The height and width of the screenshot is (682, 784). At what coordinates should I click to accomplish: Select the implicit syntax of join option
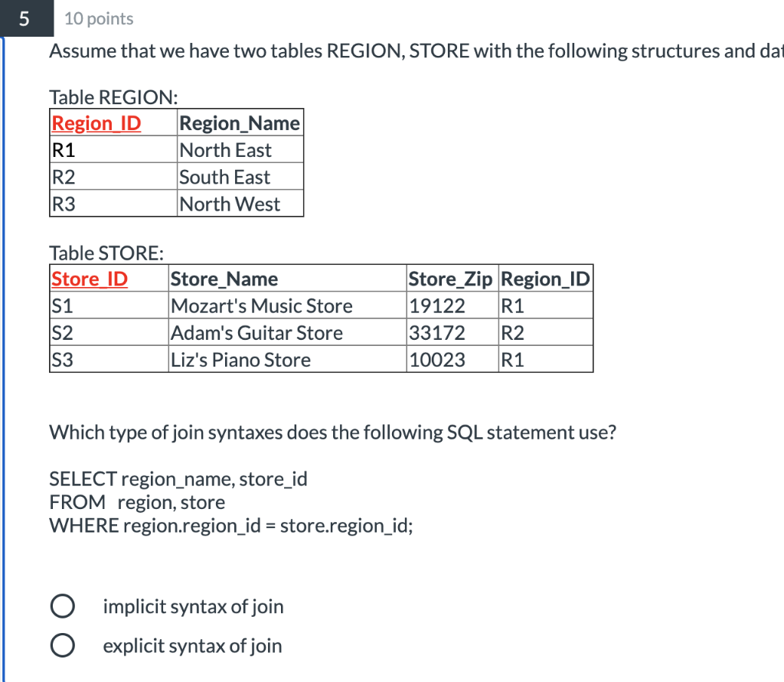click(63, 605)
